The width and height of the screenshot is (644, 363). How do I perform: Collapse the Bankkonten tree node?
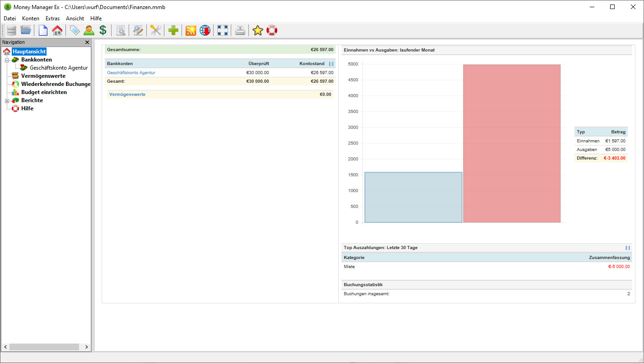(7, 60)
